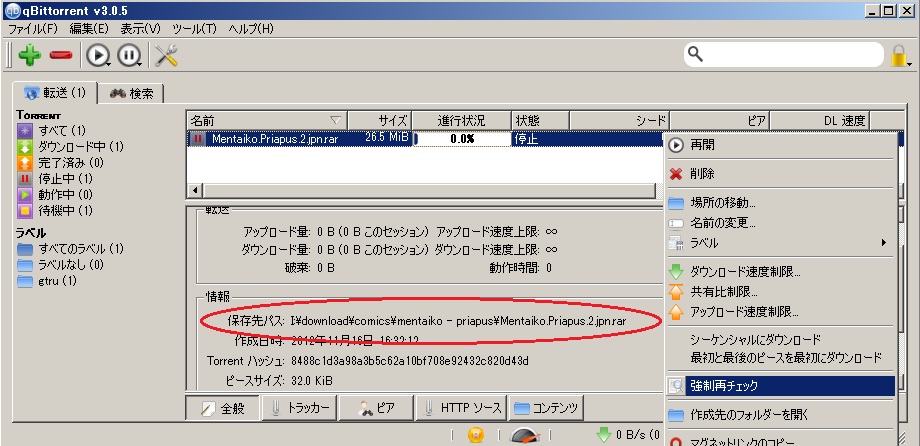The image size is (920, 446).
Task: Click the yellow padlock icon
Action: 901,55
